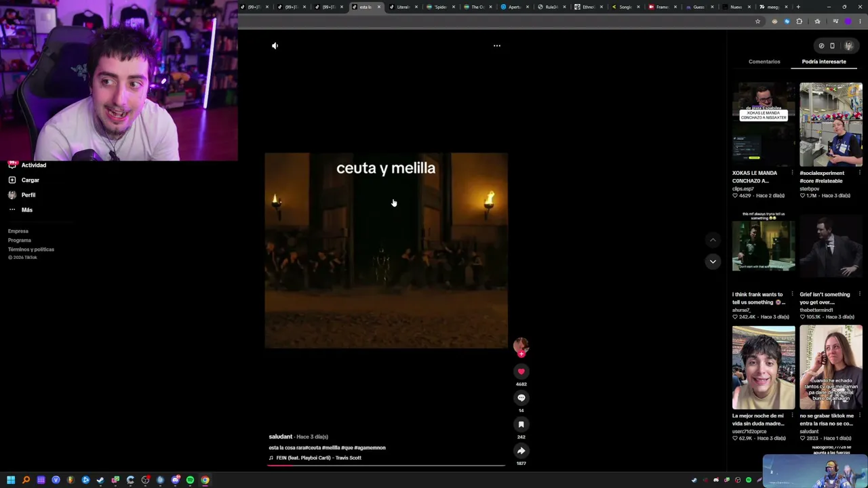Open XOKAS LE MANDA CONCHAZO video thumbnail
The height and width of the screenshot is (488, 868).
[764, 125]
